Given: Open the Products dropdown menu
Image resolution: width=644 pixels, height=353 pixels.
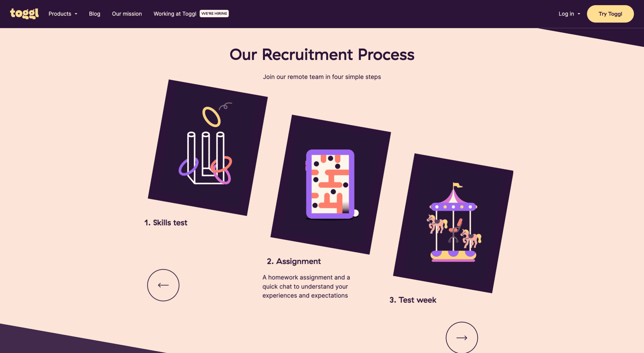Looking at the screenshot, I should tap(63, 14).
